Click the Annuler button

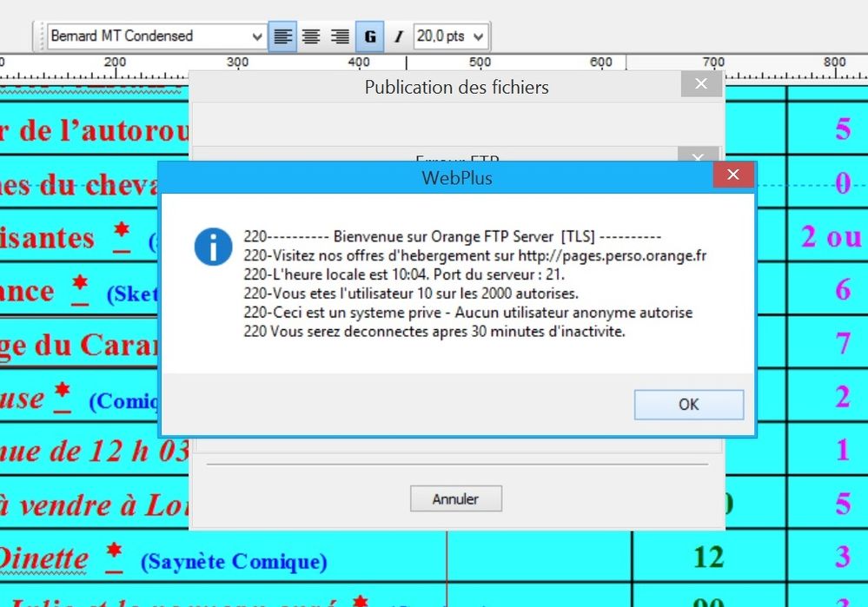tap(456, 499)
